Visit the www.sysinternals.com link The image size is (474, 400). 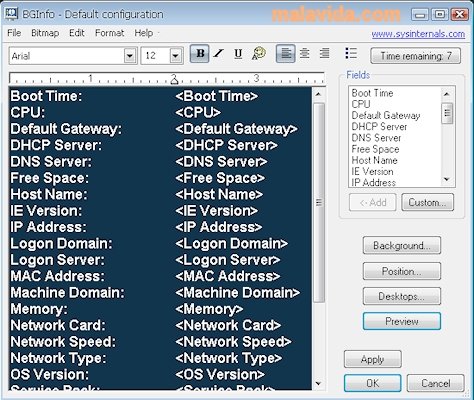click(x=418, y=34)
